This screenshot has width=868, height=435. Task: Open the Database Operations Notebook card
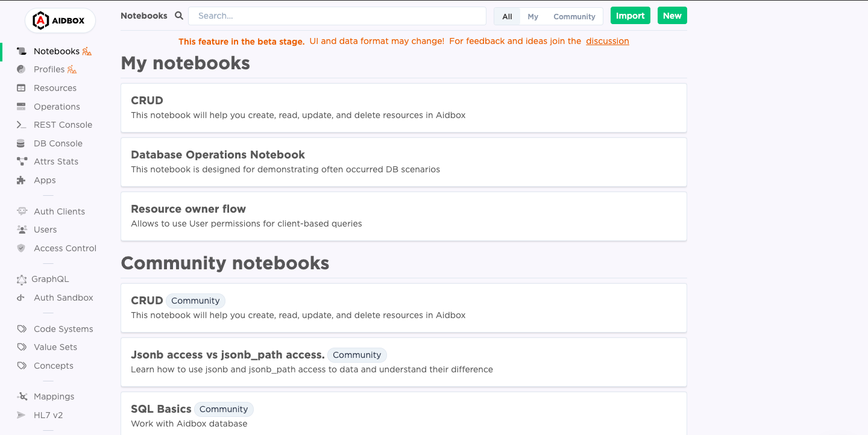pyautogui.click(x=404, y=162)
